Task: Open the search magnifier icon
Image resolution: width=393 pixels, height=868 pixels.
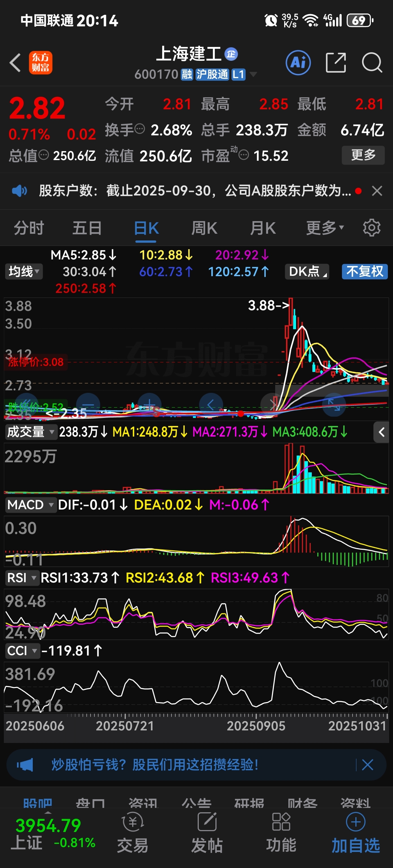Action: coord(372,63)
